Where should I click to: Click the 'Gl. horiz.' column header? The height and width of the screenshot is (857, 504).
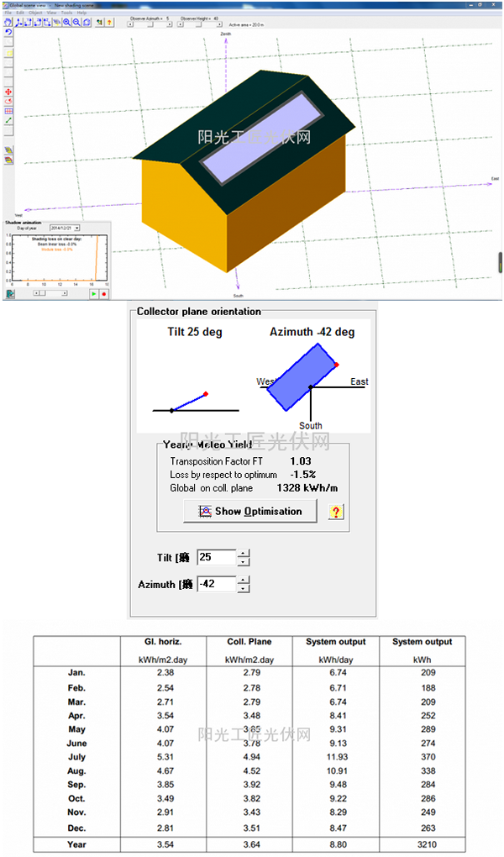click(163, 642)
